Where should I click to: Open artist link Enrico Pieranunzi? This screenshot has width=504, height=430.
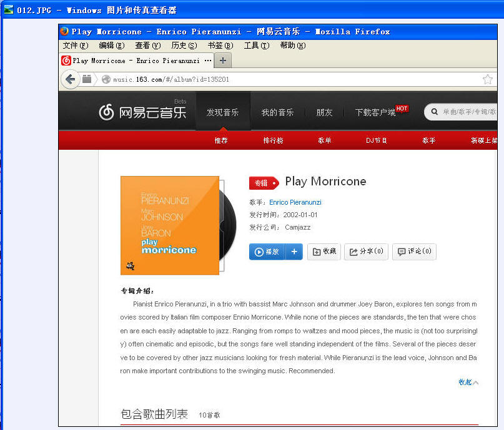pyautogui.click(x=295, y=202)
